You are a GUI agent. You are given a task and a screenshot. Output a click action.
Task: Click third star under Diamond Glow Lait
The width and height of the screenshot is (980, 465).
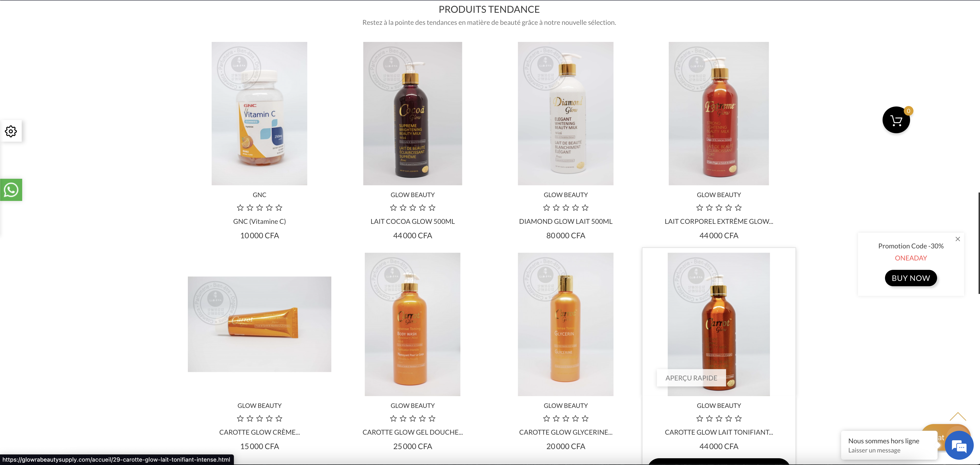click(566, 208)
